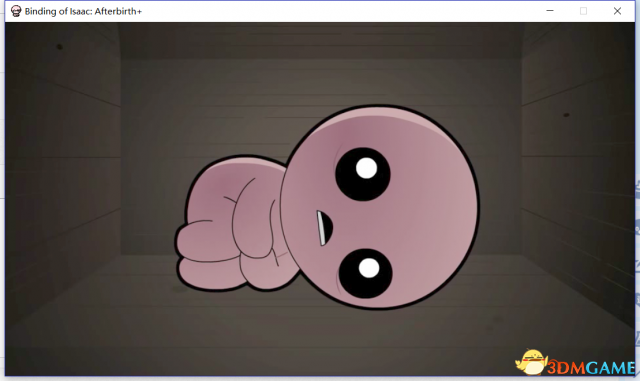Click the dark spot on right wall
Viewport: 640px width, 381px height.
pos(566,115)
